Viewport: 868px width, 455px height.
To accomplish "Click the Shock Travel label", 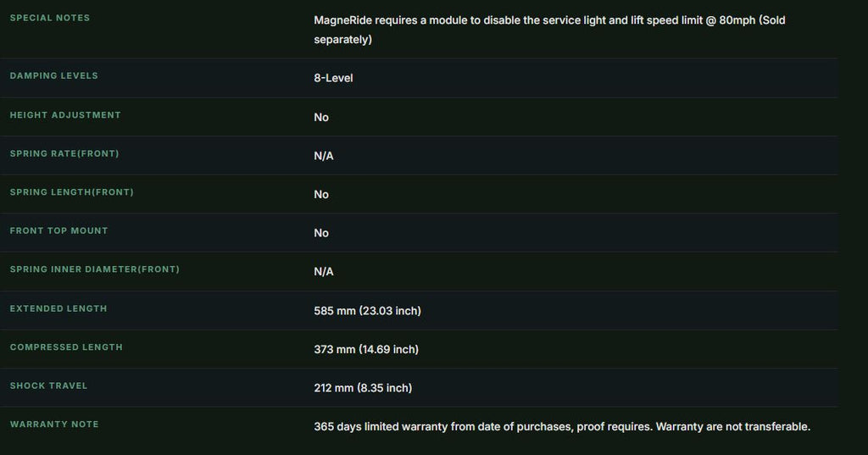I will (48, 386).
